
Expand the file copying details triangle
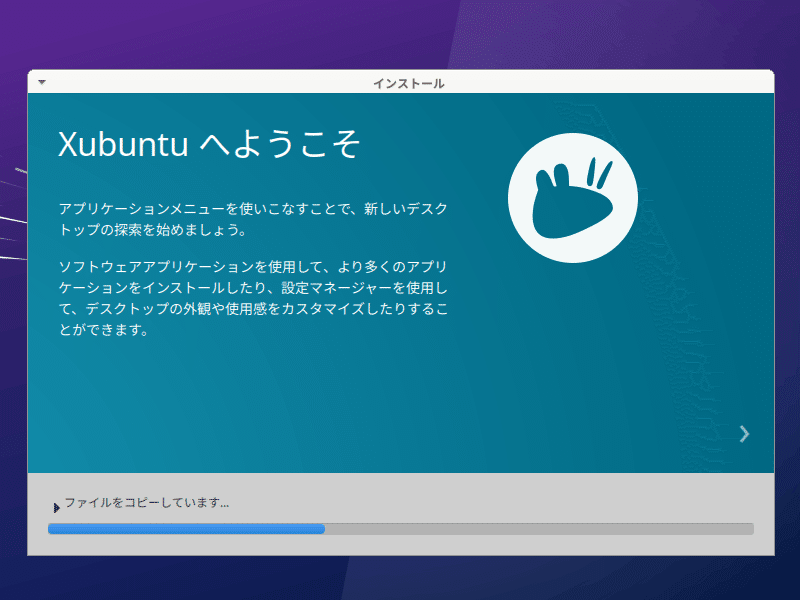56,507
